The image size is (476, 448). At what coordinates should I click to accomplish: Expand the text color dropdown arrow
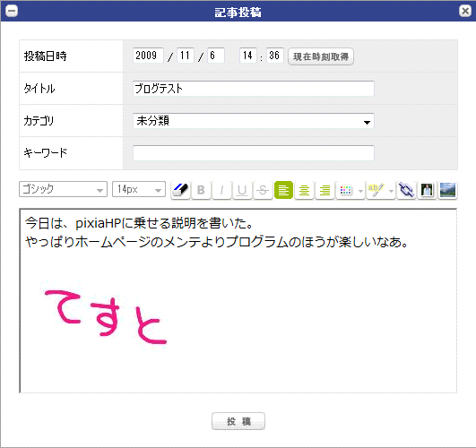[x=360, y=191]
